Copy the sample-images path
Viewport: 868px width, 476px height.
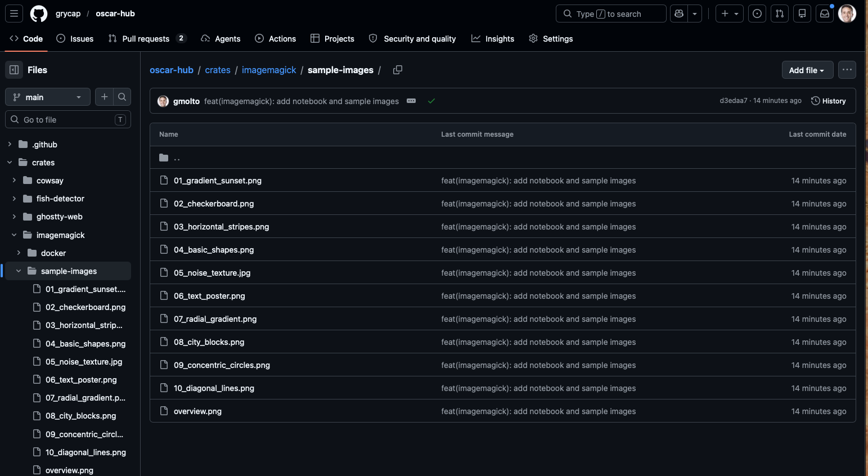[397, 70]
